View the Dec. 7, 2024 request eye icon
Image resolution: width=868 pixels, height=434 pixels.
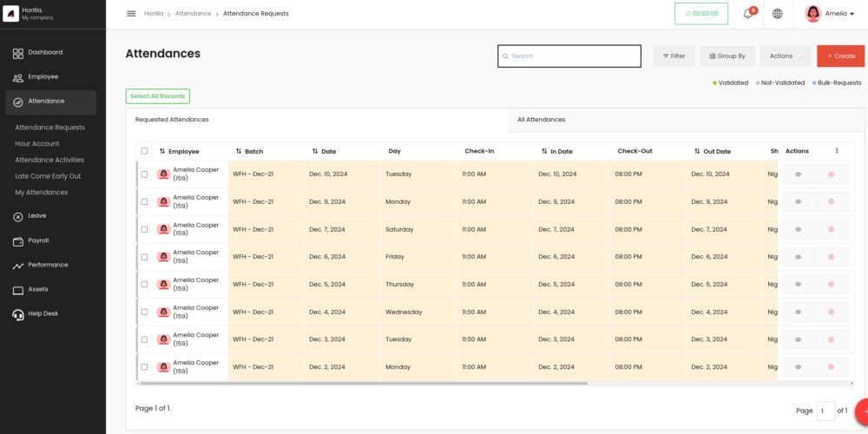point(799,229)
